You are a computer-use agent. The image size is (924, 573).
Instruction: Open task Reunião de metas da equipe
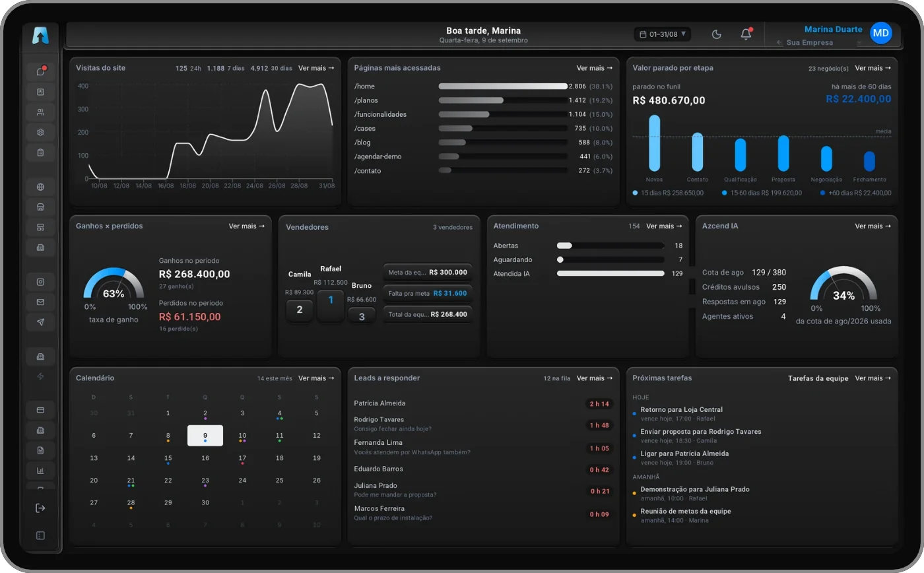(x=762, y=516)
